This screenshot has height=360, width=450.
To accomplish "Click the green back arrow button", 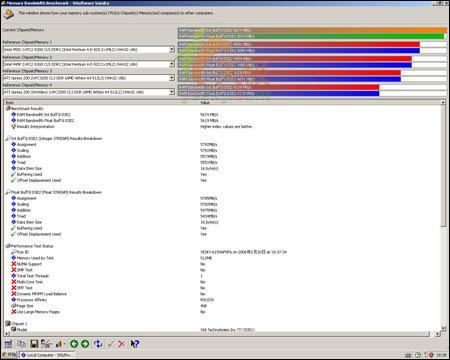I will click(x=74, y=344).
